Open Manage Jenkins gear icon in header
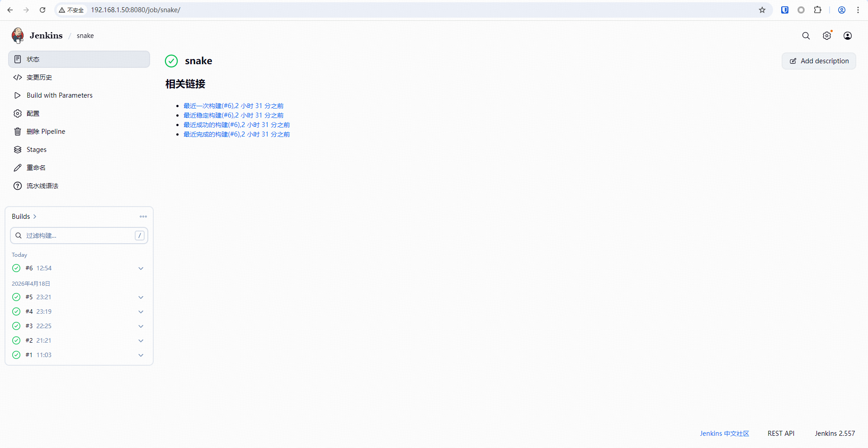The height and width of the screenshot is (448, 868). click(827, 36)
